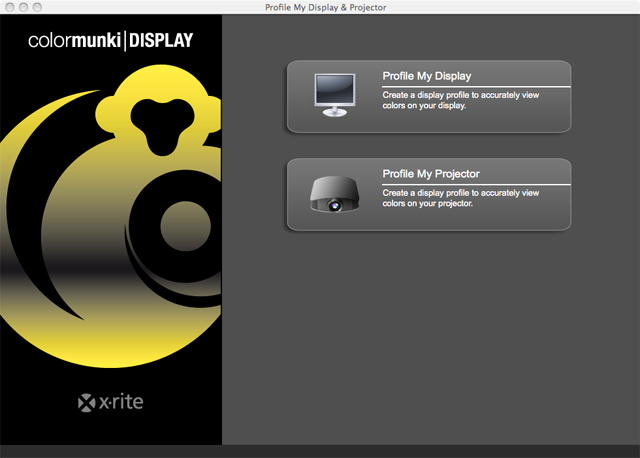The width and height of the screenshot is (640, 458).
Task: Click text 'colors on your display.'
Action: 424,106
